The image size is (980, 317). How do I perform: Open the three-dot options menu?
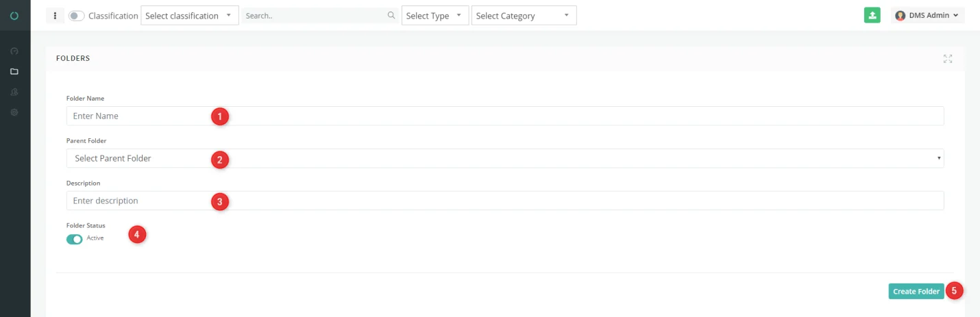(x=55, y=15)
